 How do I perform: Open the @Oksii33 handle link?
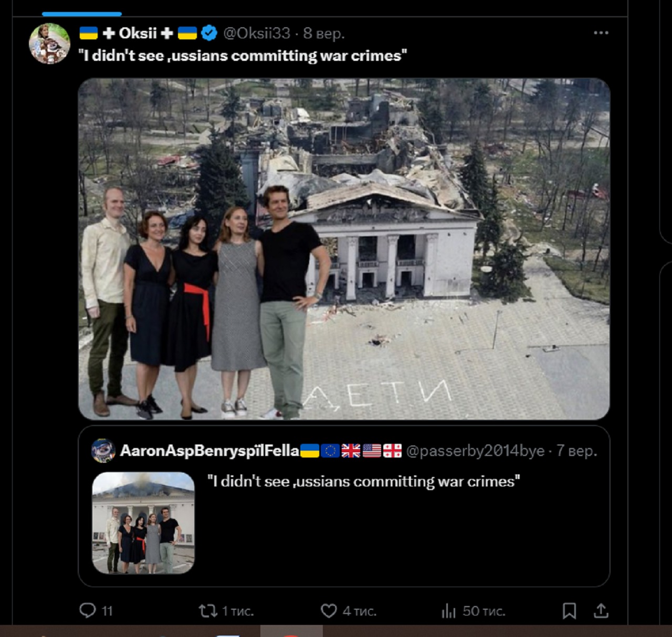257,33
